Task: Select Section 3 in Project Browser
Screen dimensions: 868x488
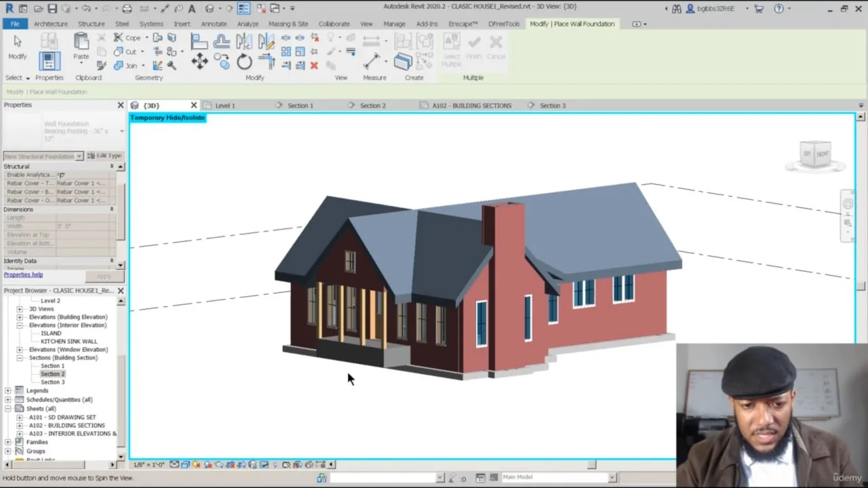Action: [x=53, y=382]
